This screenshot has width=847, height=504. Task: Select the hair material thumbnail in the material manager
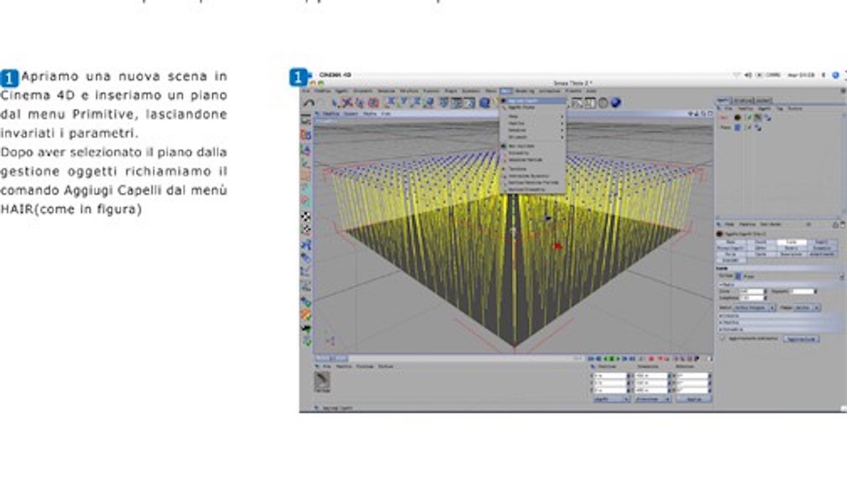click(322, 381)
